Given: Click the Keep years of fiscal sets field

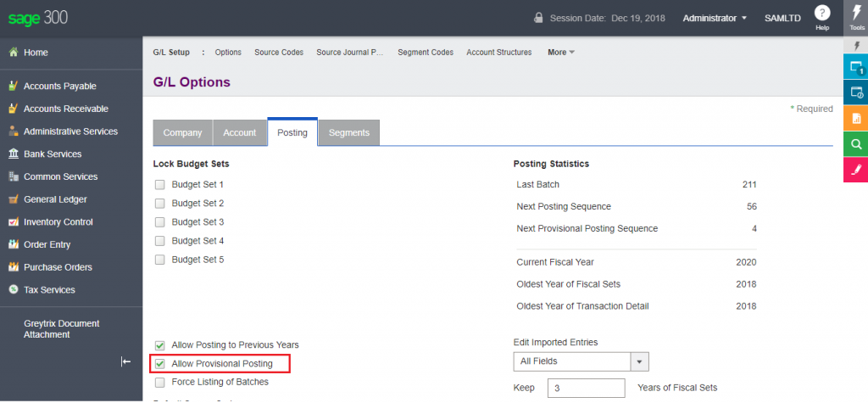Looking at the screenshot, I should [586, 389].
